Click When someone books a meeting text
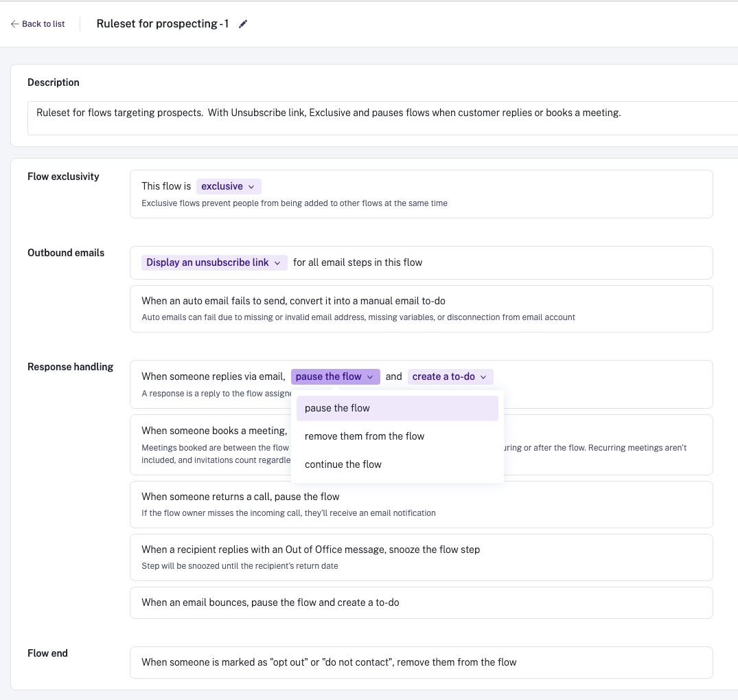This screenshot has width=738, height=700. click(214, 431)
